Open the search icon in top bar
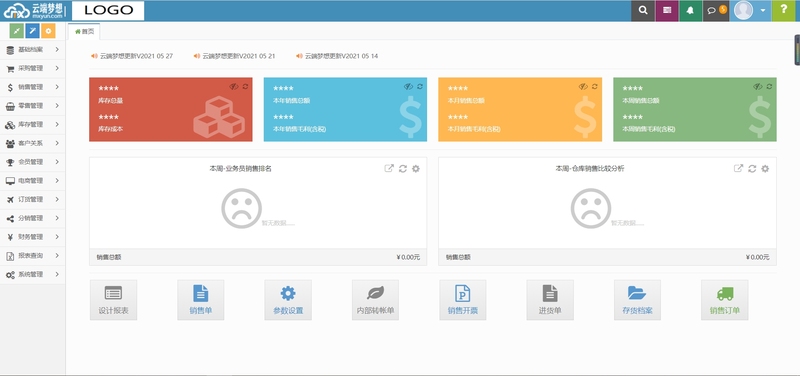The height and width of the screenshot is (376, 800). coord(643,10)
